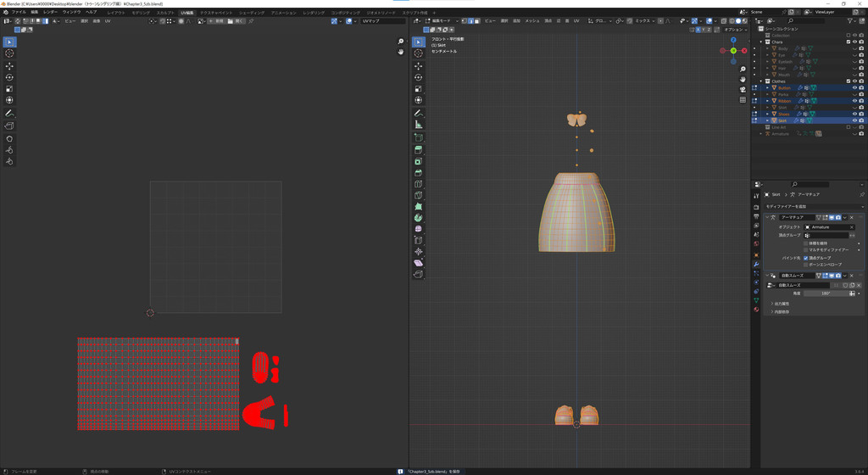Open the Tool properties tab icon
The image size is (868, 475).
pos(756,196)
